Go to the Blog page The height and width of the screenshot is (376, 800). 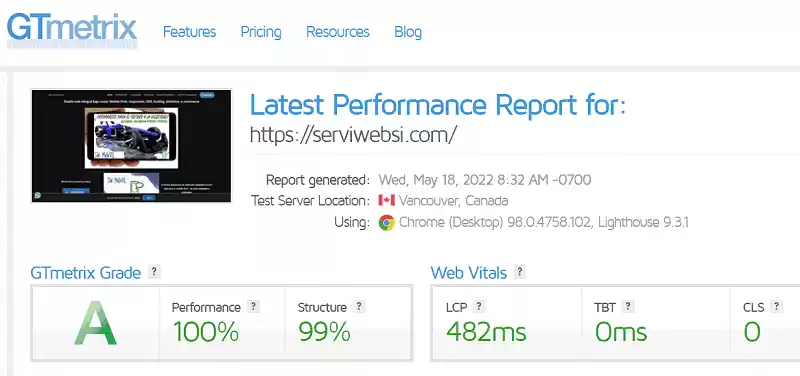[408, 32]
